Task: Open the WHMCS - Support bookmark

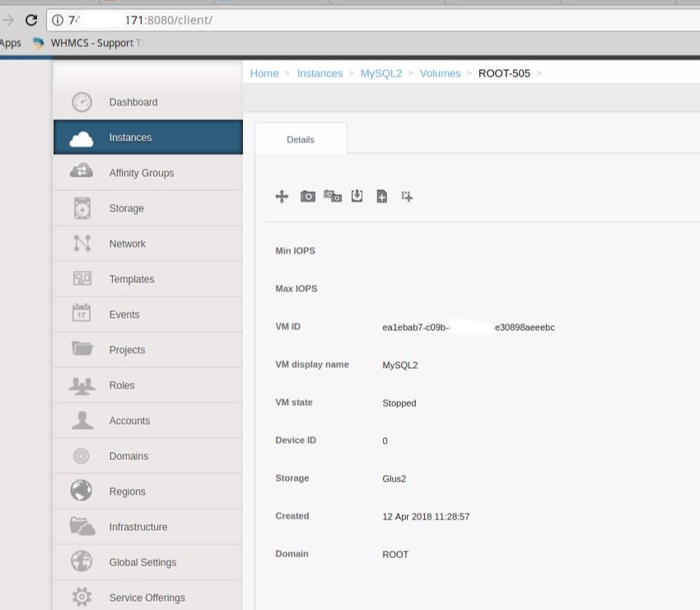Action: [x=87, y=43]
